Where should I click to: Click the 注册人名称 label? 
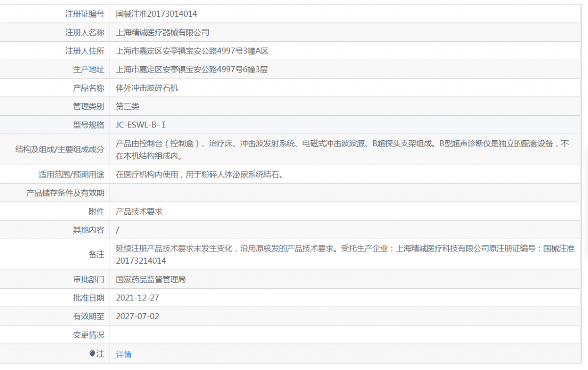[x=85, y=33]
